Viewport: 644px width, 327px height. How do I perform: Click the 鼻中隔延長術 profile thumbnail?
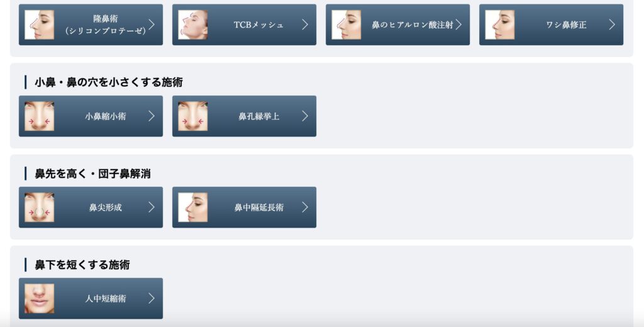tap(192, 208)
